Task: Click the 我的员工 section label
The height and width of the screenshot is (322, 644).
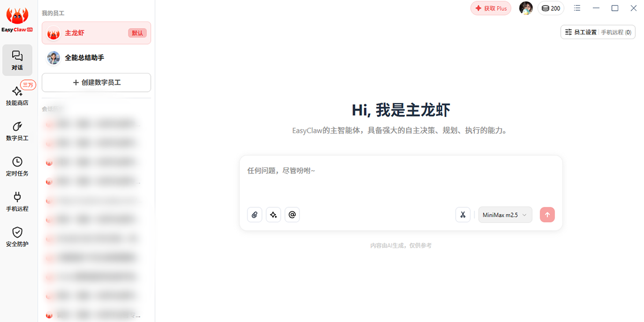Action: 53,12
